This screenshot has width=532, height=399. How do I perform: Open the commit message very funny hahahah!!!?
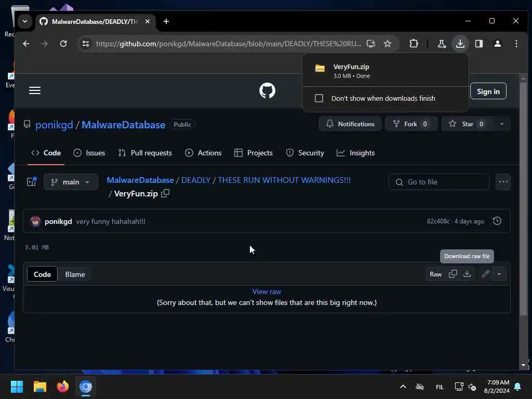111,221
